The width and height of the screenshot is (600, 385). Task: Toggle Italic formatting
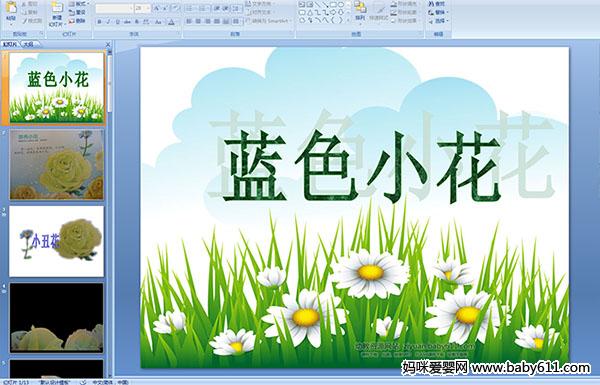coord(108,22)
